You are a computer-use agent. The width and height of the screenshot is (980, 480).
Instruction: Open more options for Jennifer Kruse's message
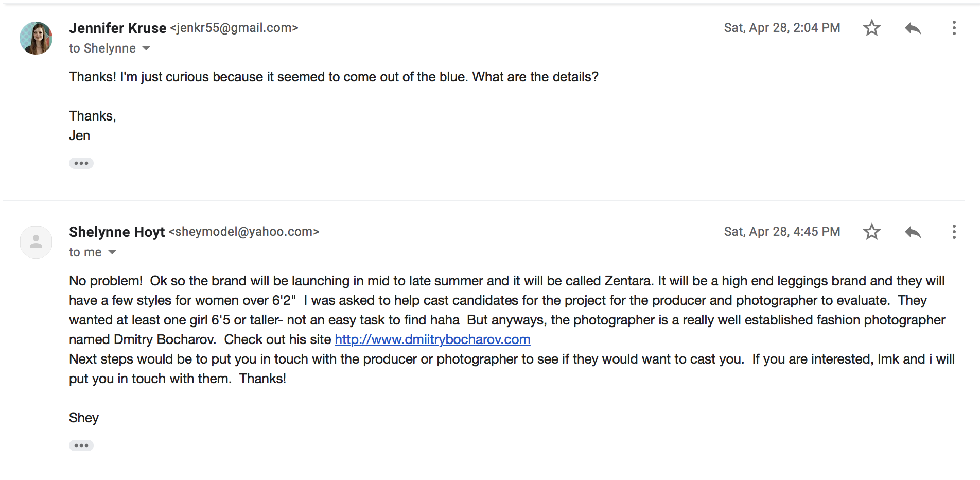tap(954, 28)
